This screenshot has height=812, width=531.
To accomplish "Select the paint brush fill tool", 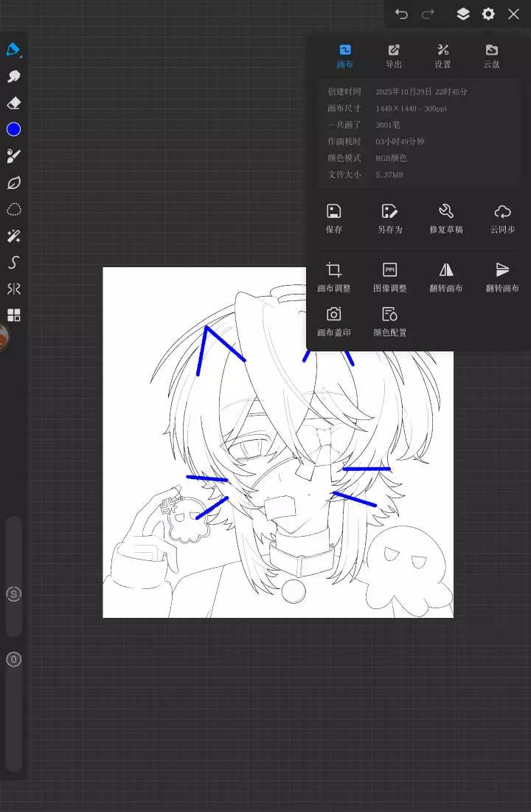I will coord(13,156).
